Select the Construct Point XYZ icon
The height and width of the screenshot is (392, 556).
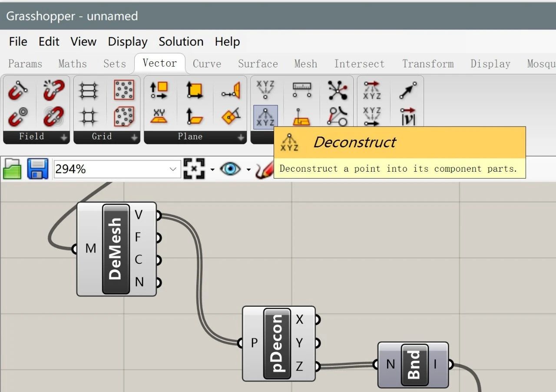point(265,90)
